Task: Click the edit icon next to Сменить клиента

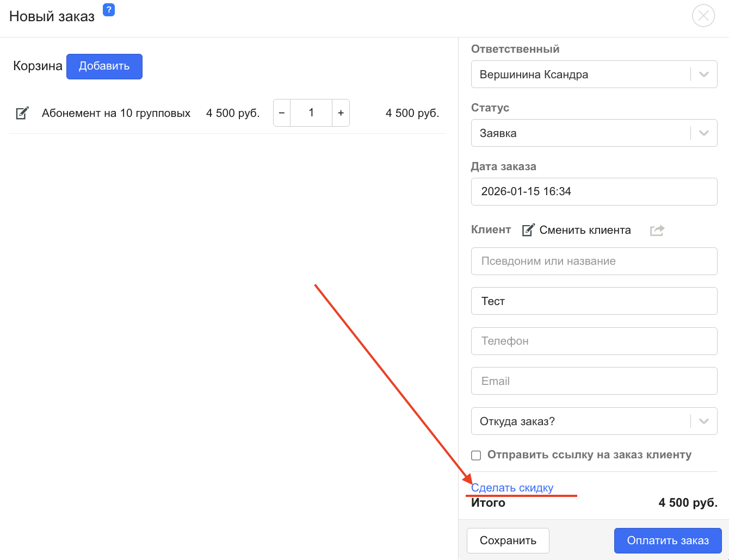Action: 528,230
